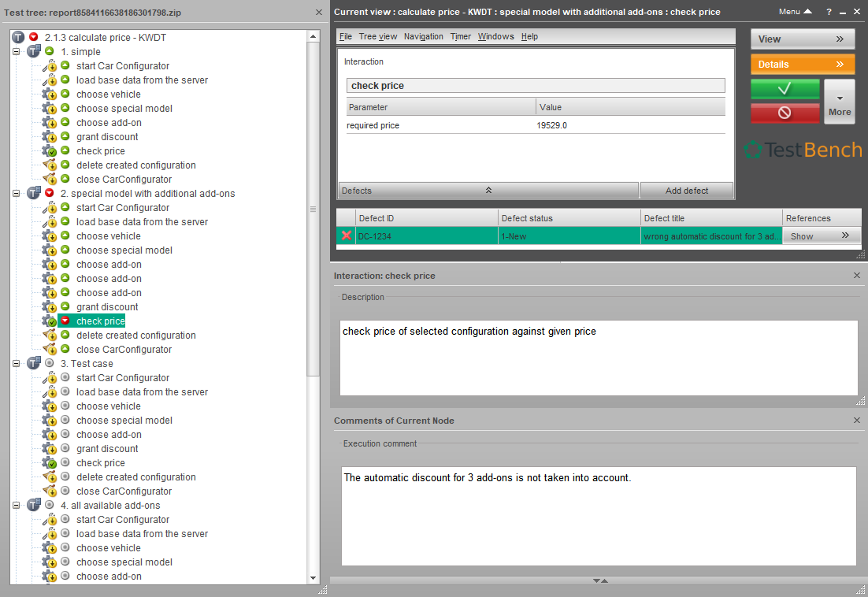Select the DC-1234 defect ID cell
This screenshot has height=597, width=868.
(426, 236)
